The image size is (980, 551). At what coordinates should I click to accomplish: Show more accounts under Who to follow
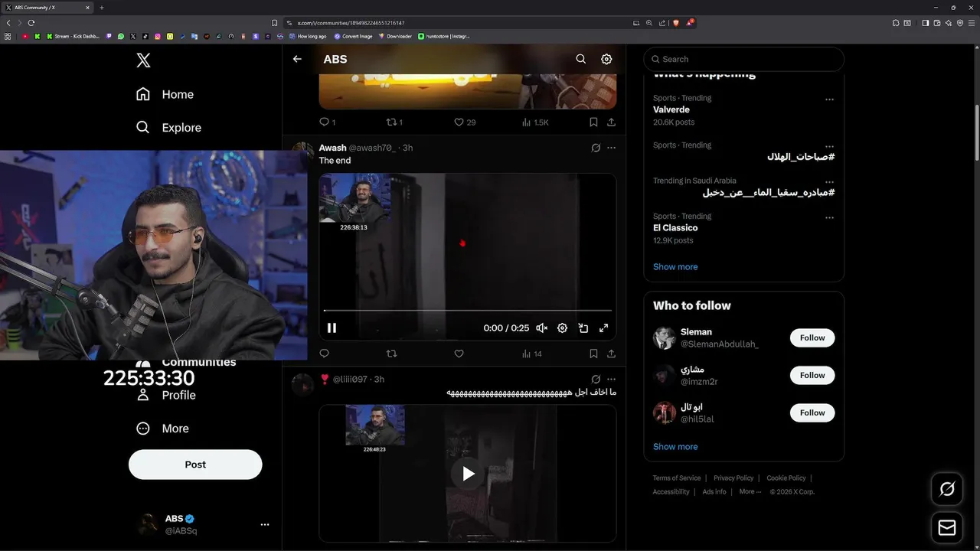pyautogui.click(x=675, y=447)
